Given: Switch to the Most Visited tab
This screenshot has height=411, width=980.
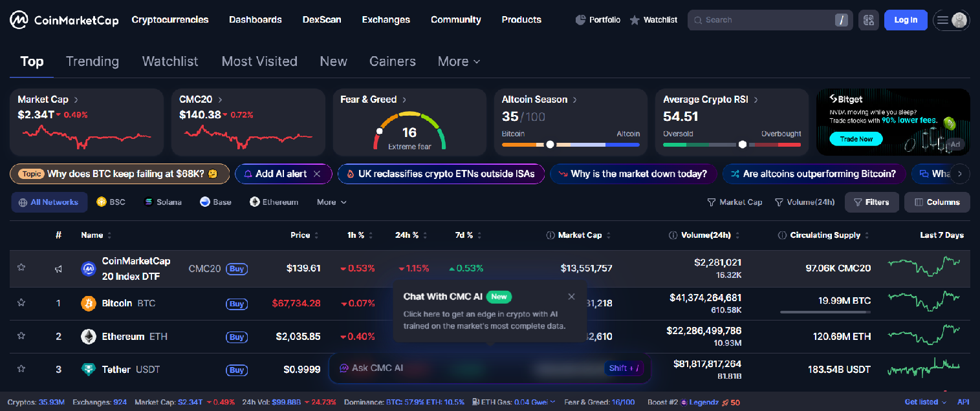Looking at the screenshot, I should click(x=259, y=61).
